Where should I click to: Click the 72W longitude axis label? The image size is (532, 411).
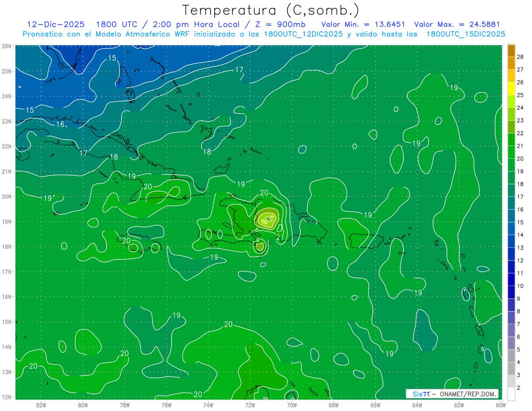pyautogui.click(x=250, y=404)
